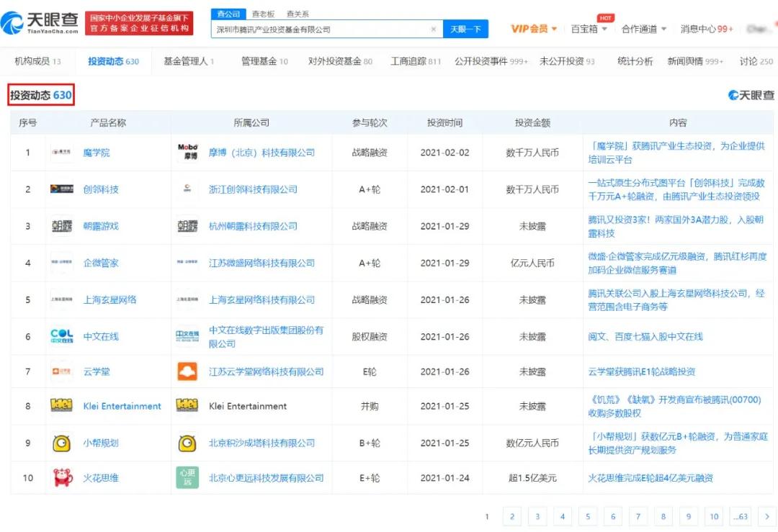Switch to 公开投资事件 tab
778x532 pixels.
click(491, 61)
